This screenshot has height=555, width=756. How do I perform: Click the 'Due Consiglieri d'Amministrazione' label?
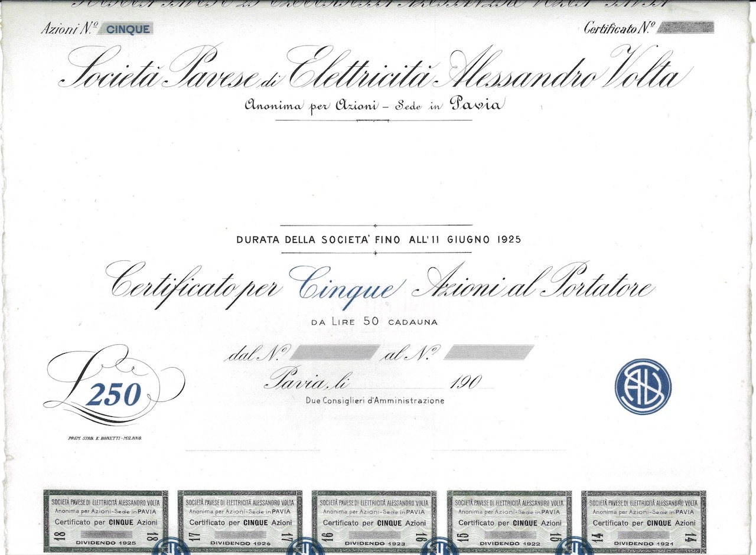click(x=375, y=401)
